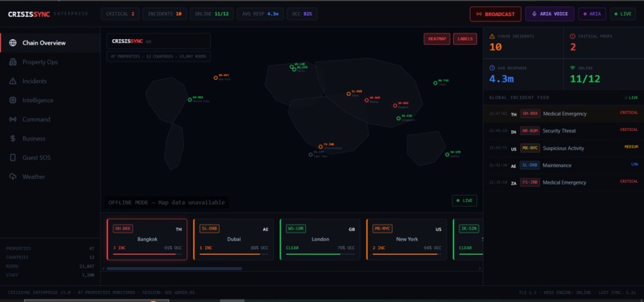Click the Guest SOS phone icon

point(13,157)
